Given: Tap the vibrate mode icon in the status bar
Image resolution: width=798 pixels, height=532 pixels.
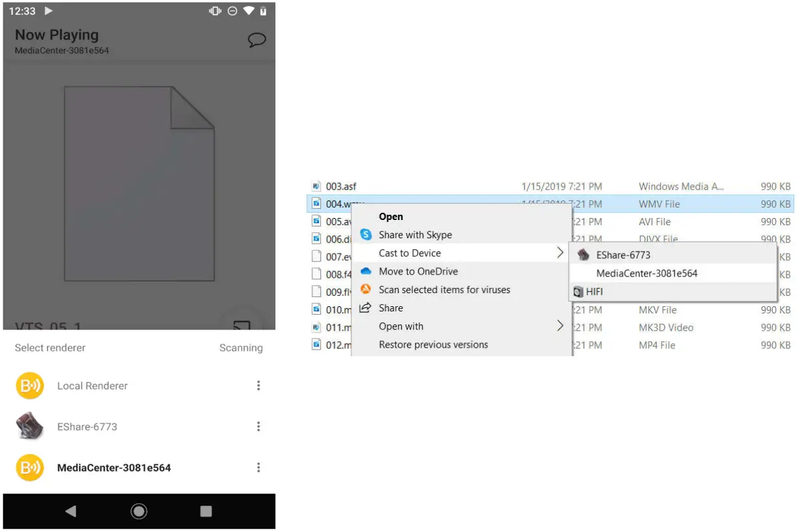Looking at the screenshot, I should 215,11.
